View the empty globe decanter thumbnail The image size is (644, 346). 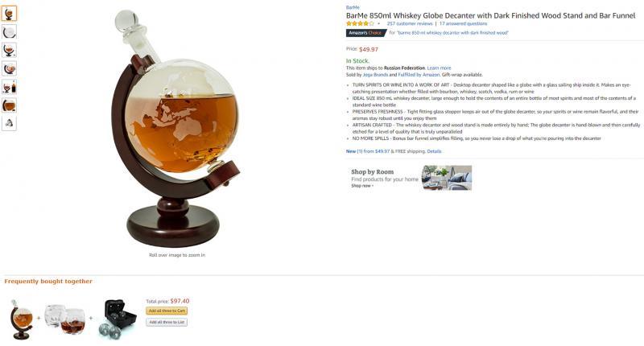pos(9,32)
